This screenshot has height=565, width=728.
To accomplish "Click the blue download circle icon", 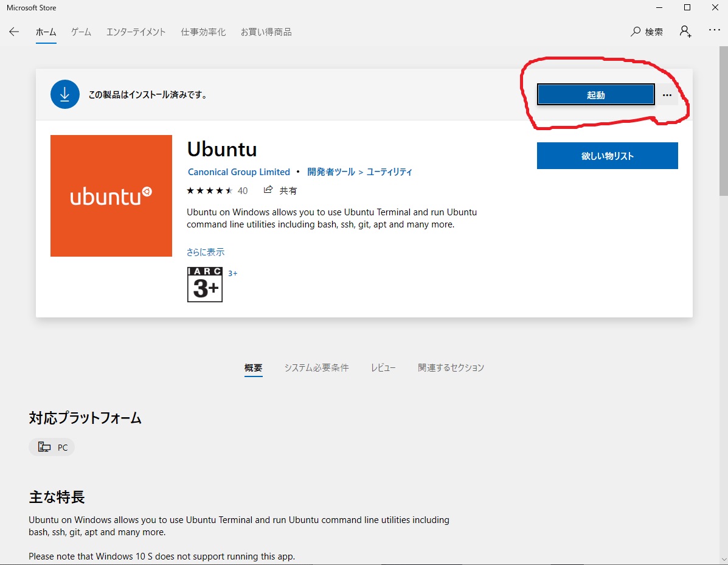I will tap(65, 94).
